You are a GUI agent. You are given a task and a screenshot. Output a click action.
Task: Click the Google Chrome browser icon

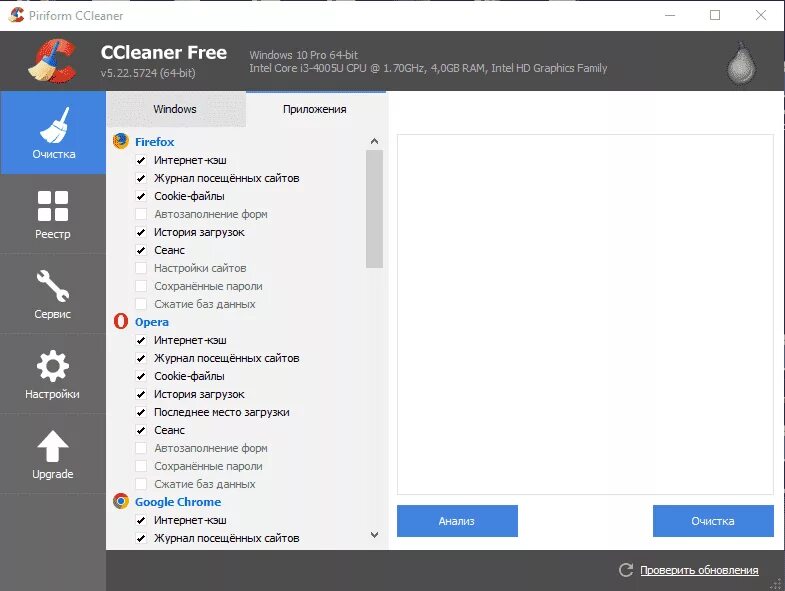(121, 501)
